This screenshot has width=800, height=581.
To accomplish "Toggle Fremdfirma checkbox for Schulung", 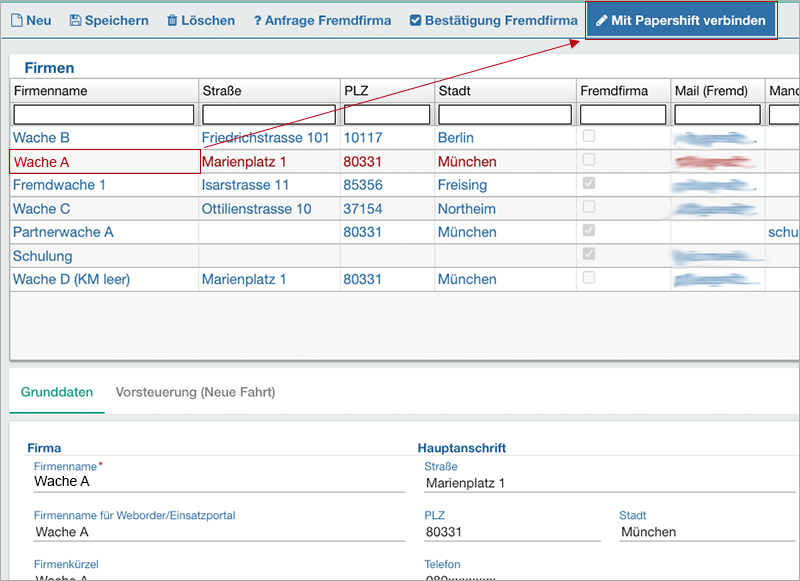I will [589, 254].
